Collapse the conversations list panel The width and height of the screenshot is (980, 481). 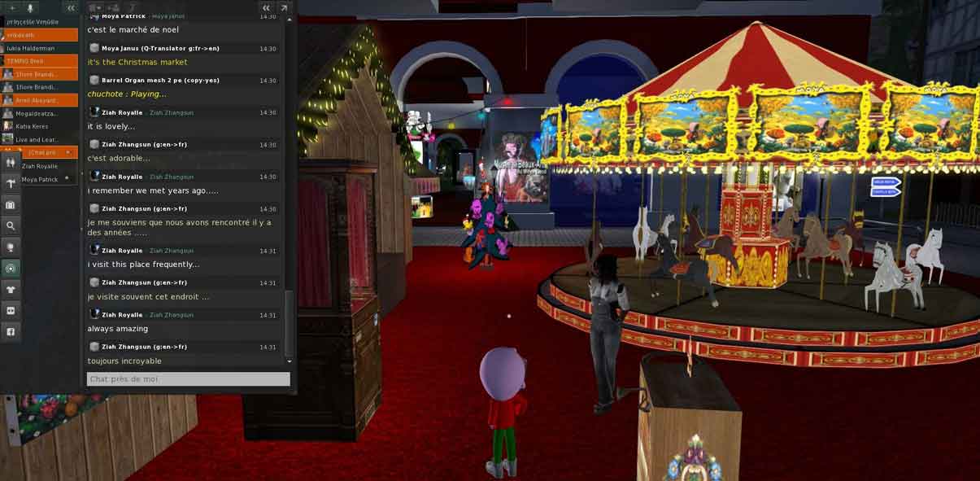71,7
